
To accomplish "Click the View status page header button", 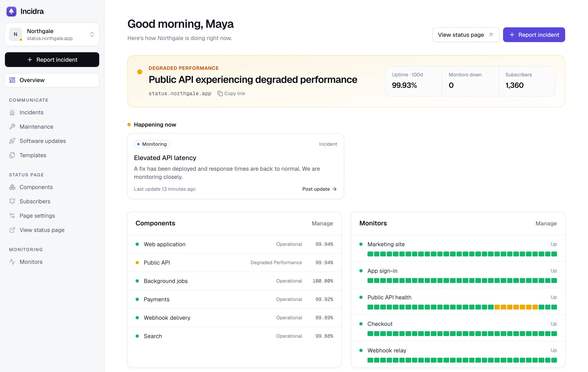I will point(466,35).
